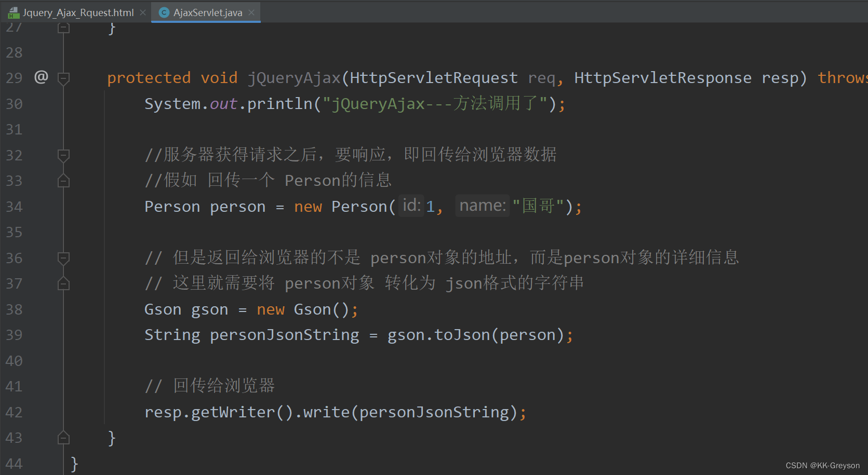Switch to the Jquery_Ajax_Rquest.html tab
The width and height of the screenshot is (868, 475).
coord(78,12)
